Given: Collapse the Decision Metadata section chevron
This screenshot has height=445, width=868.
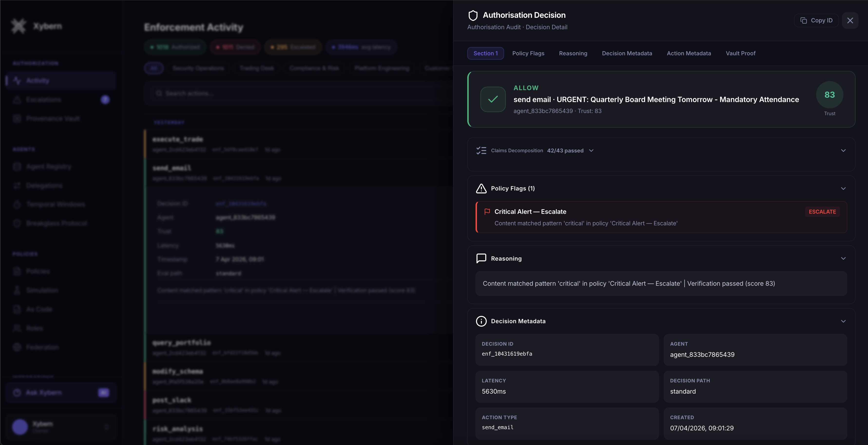Looking at the screenshot, I should point(843,321).
